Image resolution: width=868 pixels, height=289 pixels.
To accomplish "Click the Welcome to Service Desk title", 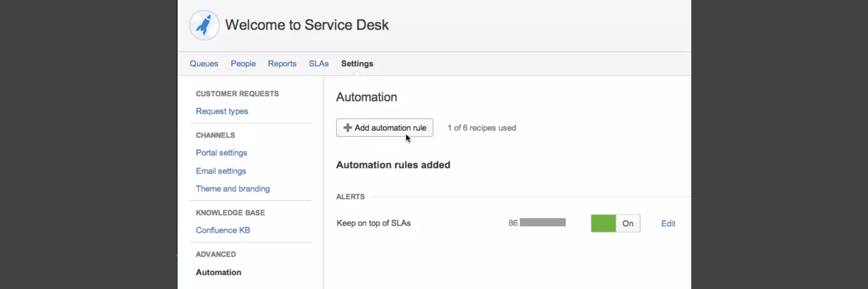I will (307, 25).
